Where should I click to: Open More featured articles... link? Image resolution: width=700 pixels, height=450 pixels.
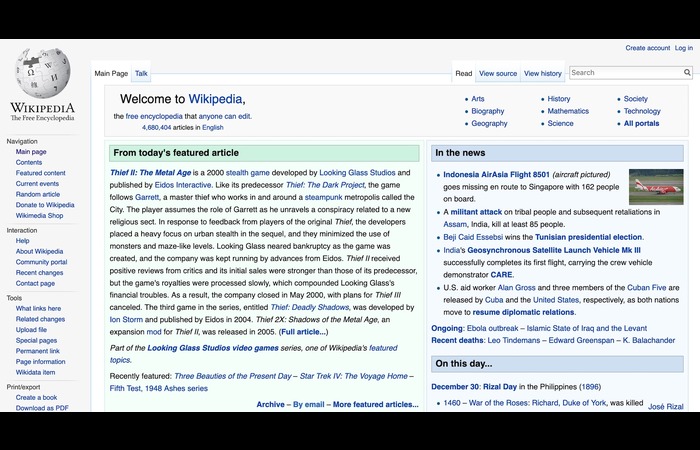point(375,404)
